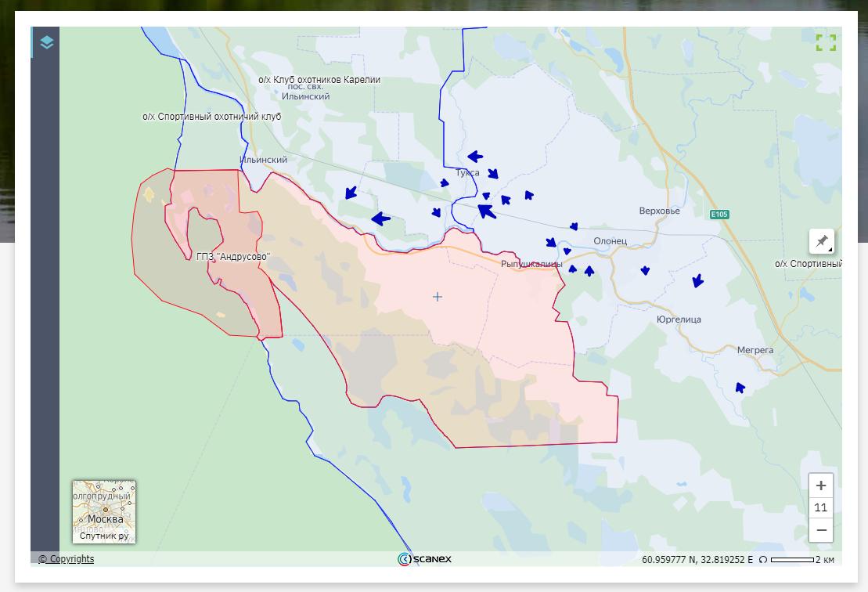Zoom out with the minus button
868x592 pixels.
coord(820,530)
